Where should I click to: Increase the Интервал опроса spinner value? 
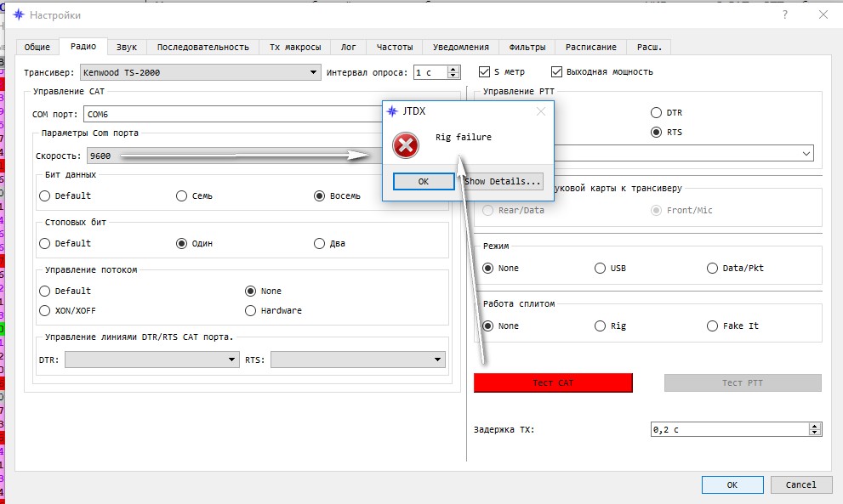(x=453, y=69)
